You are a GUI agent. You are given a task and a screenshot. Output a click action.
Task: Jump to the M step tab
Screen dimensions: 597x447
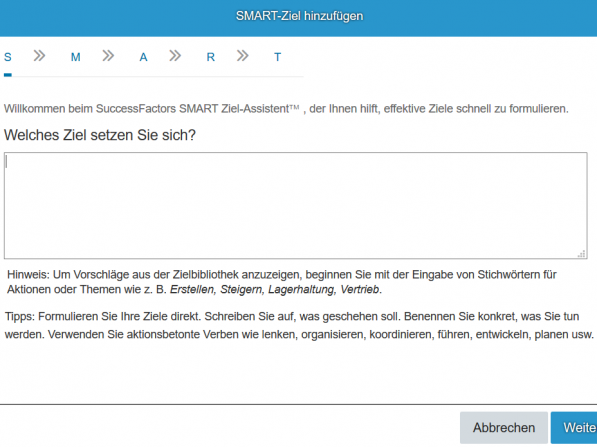[x=75, y=57]
